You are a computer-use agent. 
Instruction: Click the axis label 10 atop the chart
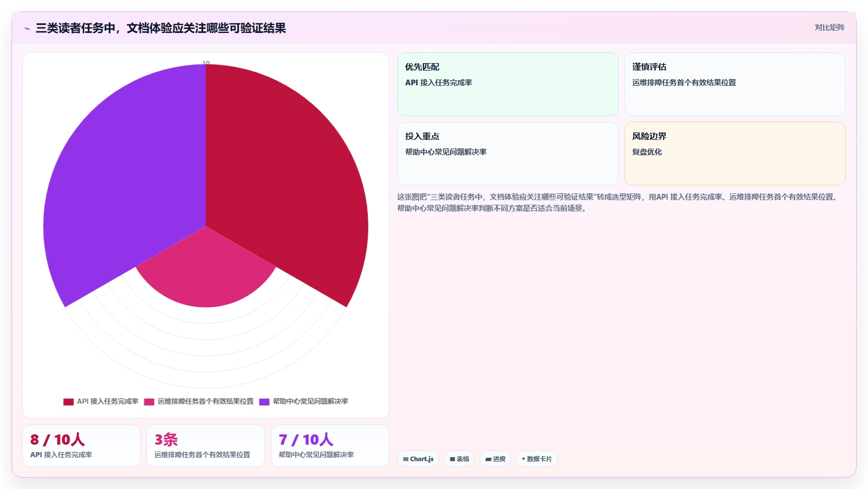(x=206, y=63)
